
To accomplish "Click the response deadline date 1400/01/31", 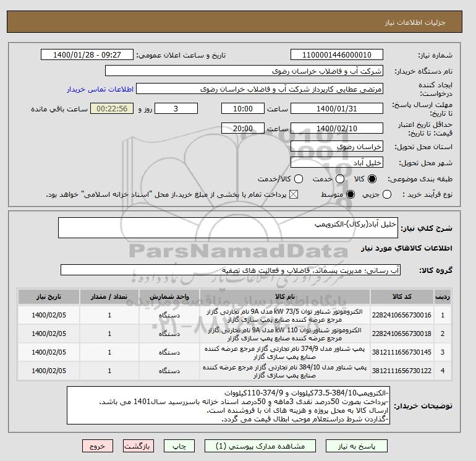I will (x=337, y=108).
